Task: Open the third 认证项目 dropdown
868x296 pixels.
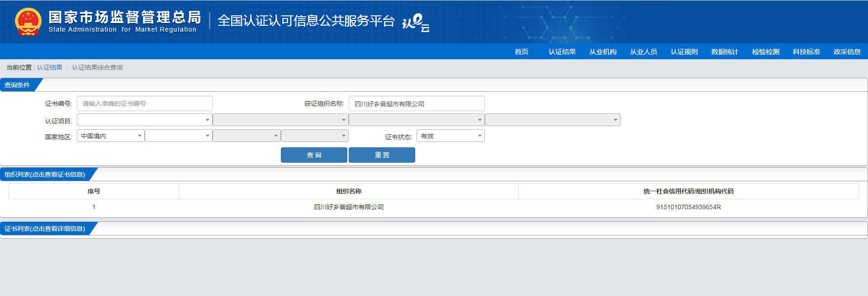Action: tap(417, 120)
